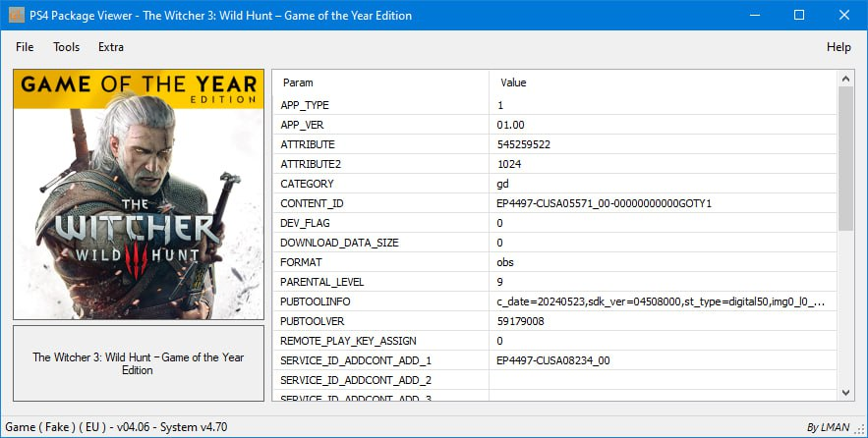Click the EP4497-CUSA05571 content ID value
This screenshot has height=438, width=868.
pyautogui.click(x=604, y=203)
